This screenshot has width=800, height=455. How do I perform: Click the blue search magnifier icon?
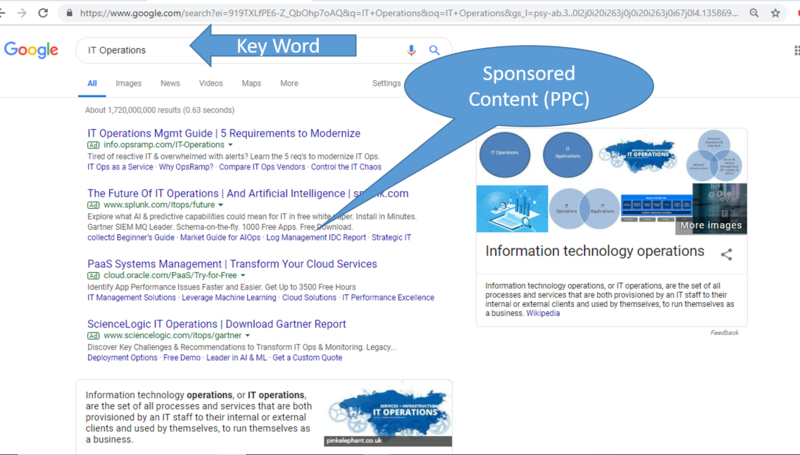pos(434,50)
